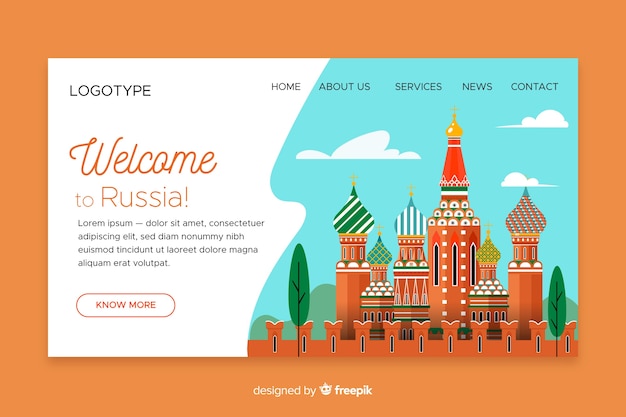
Task: Click the small yellow-green dome
Action: coord(488,250)
